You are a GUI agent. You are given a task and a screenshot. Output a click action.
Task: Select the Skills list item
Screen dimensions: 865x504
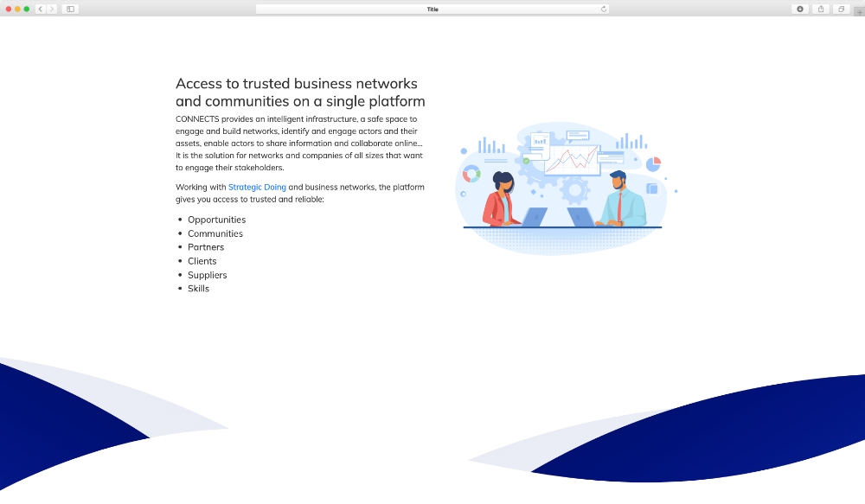(199, 289)
